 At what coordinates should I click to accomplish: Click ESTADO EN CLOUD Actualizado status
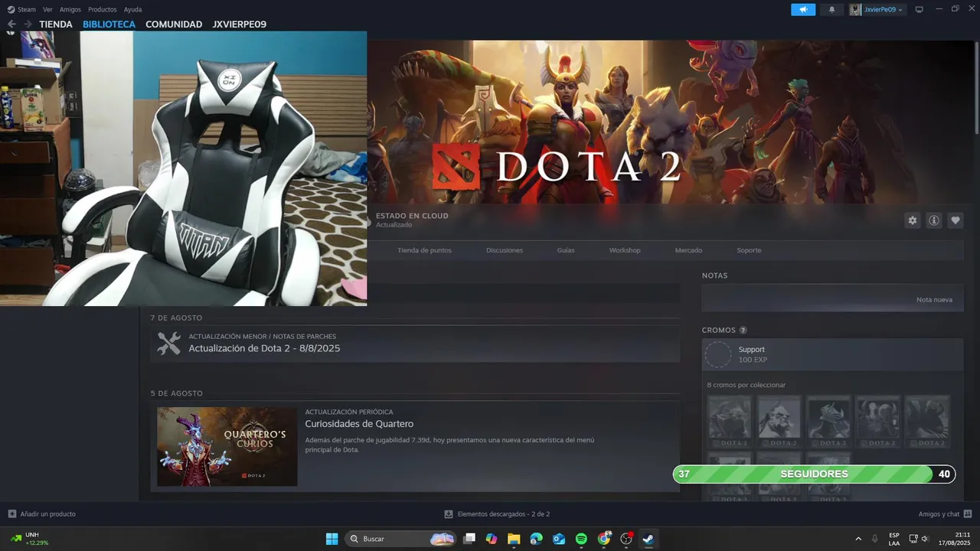pyautogui.click(x=412, y=220)
